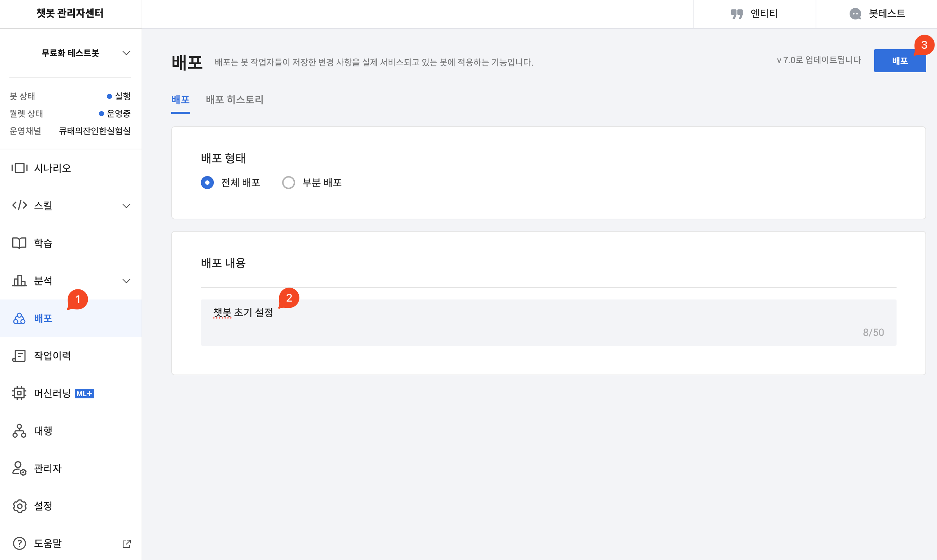Click the 시나리오 scenario icon in sidebar
Viewport: 937px width, 560px height.
(19, 168)
